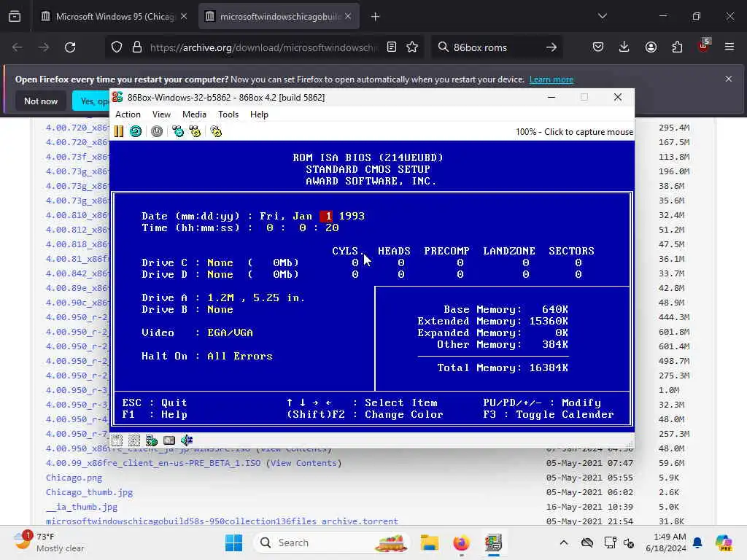
Task: Open the Learn more link
Action: 551,79
